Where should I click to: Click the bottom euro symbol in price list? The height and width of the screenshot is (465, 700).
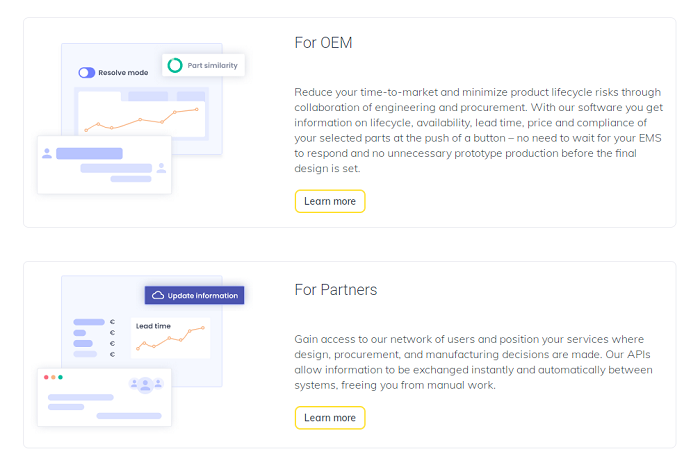[112, 354]
